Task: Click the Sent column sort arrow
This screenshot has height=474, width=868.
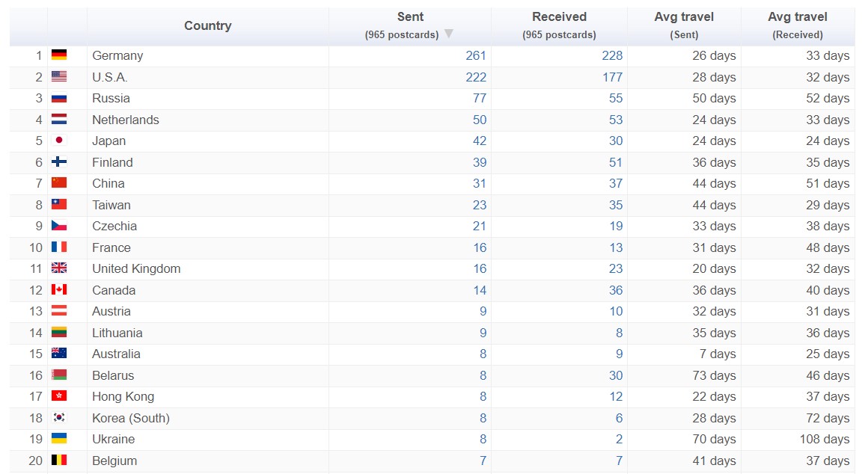Action: coord(449,34)
